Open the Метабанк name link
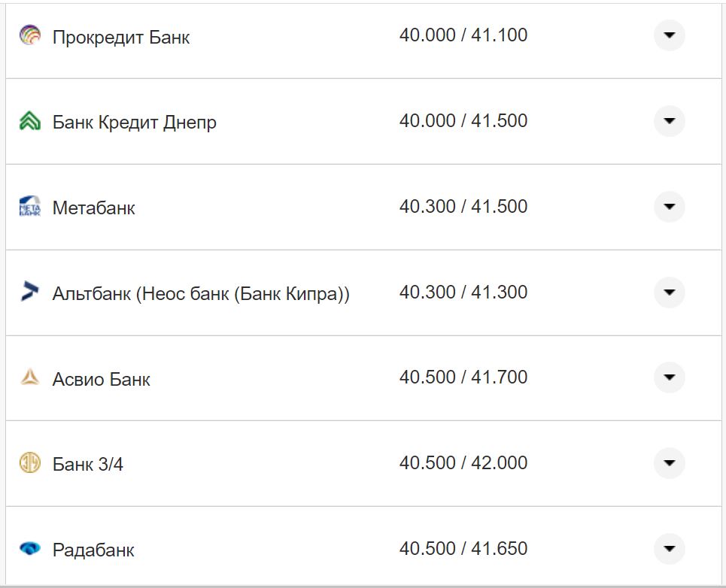726x588 pixels. point(94,208)
